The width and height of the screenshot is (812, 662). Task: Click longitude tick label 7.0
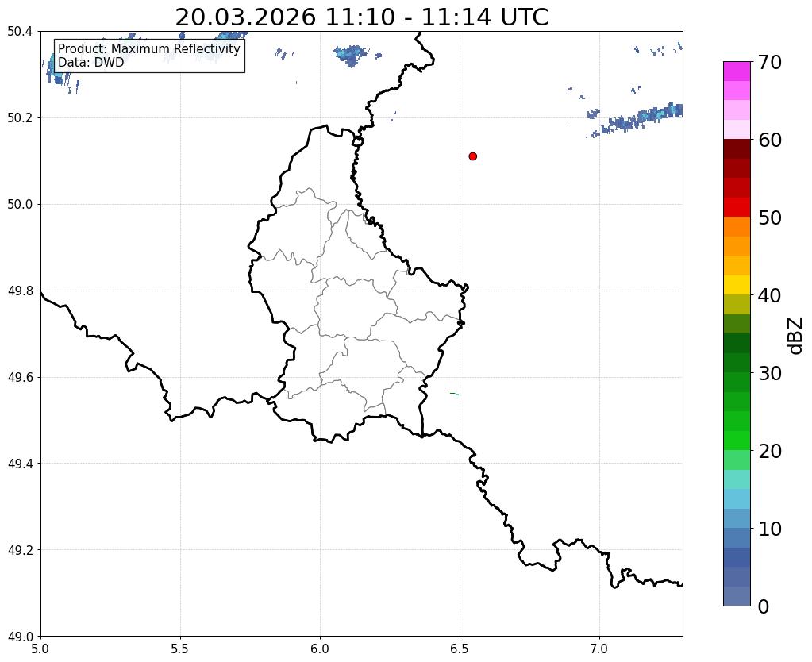[x=599, y=649]
